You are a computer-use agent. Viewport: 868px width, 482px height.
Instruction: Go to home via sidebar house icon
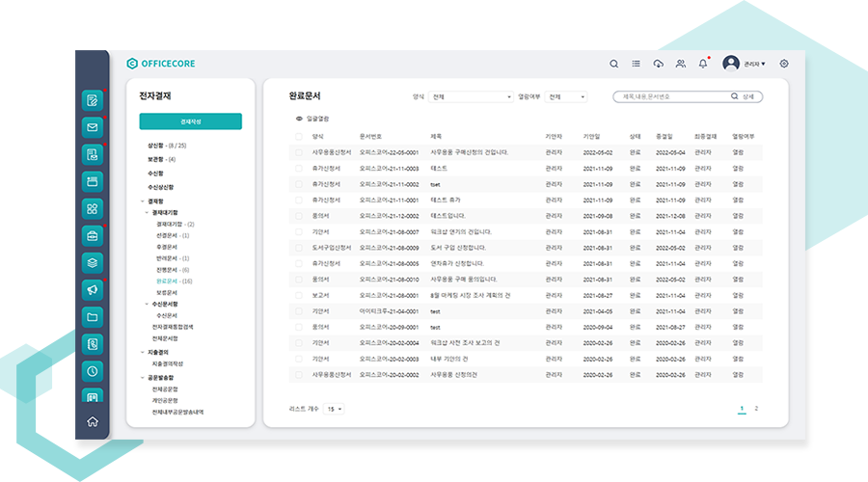coord(93,421)
